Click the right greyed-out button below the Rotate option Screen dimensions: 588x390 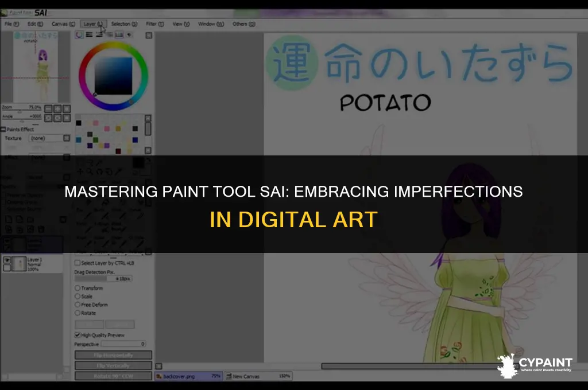(x=120, y=325)
